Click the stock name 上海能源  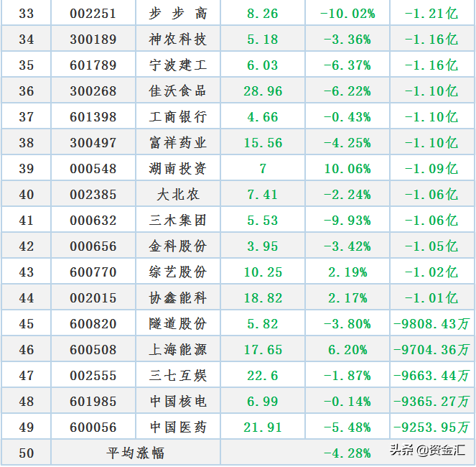tap(178, 349)
